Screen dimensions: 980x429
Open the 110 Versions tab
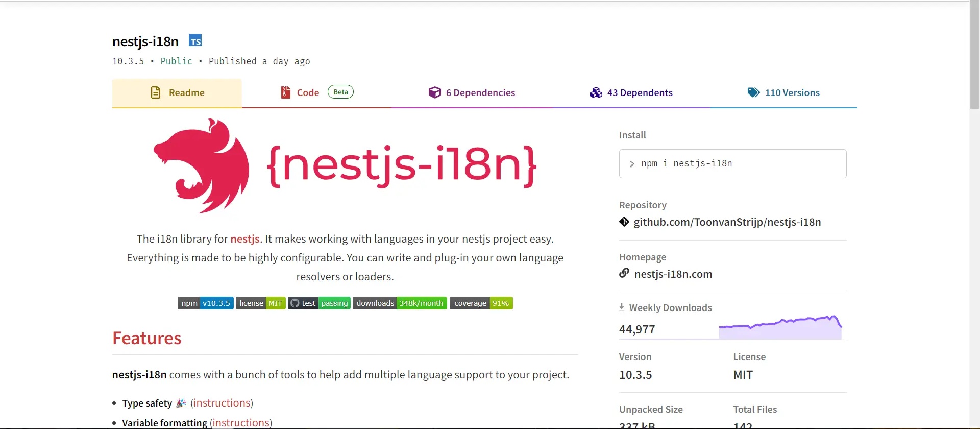pyautogui.click(x=792, y=93)
